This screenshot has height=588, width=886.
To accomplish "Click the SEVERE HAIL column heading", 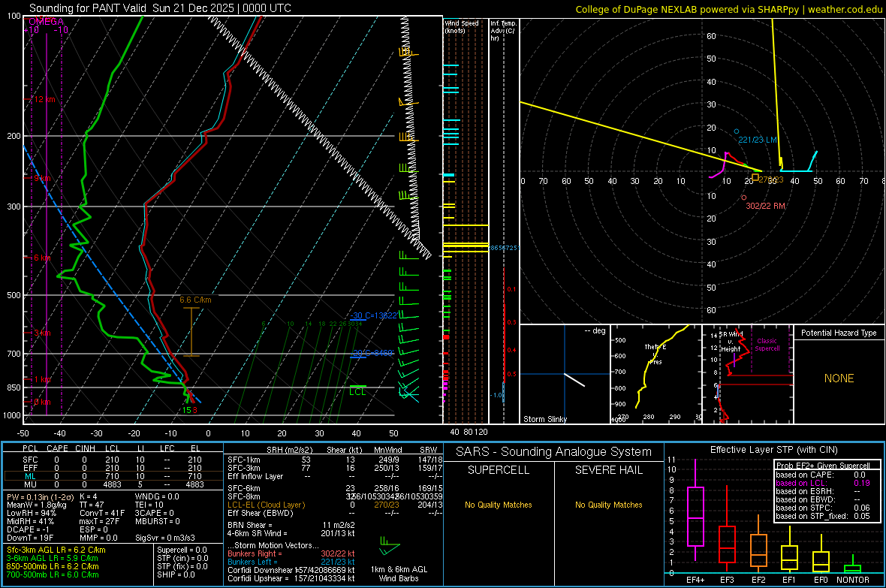I will pos(608,470).
